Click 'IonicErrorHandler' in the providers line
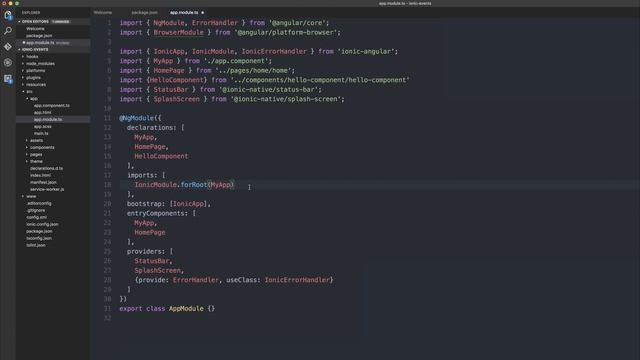The image size is (640, 360). [x=297, y=280]
